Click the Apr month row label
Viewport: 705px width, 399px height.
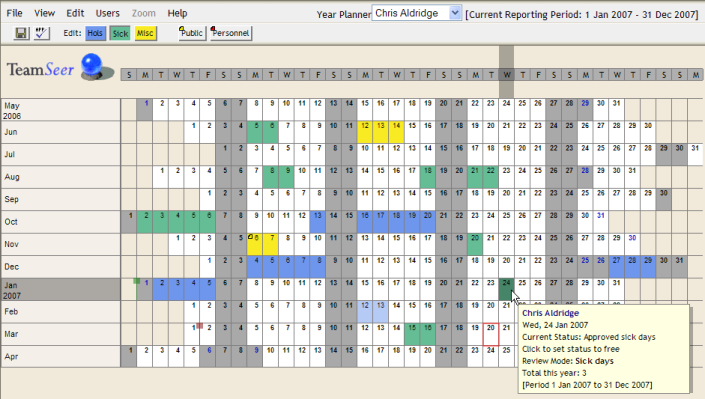point(61,357)
